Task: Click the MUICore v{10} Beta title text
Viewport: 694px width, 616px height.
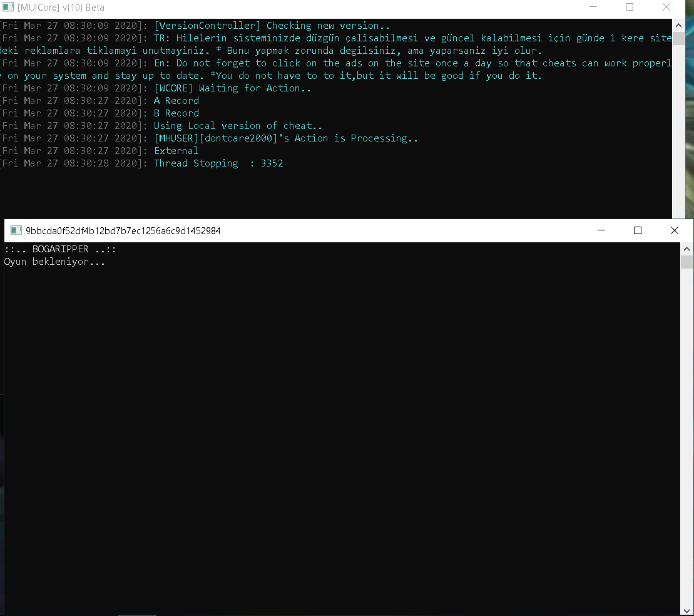Action: [61, 8]
